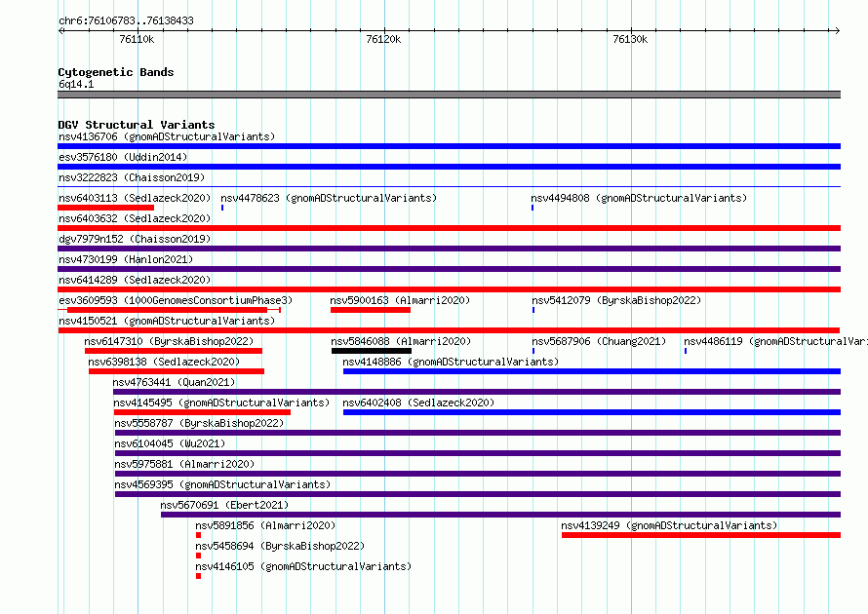This screenshot has width=868, height=614.
Task: Click nsv6104045 (Wu2021) label
Action: 170,443
